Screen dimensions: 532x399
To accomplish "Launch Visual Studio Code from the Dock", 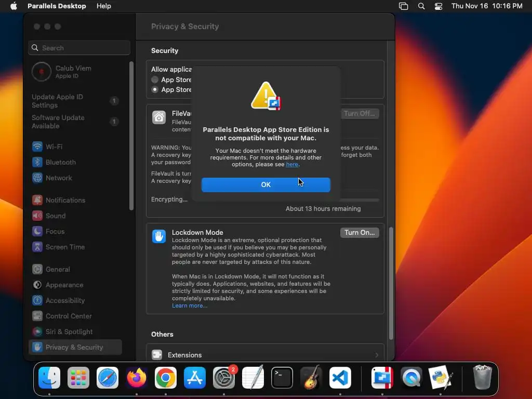I will [340, 378].
